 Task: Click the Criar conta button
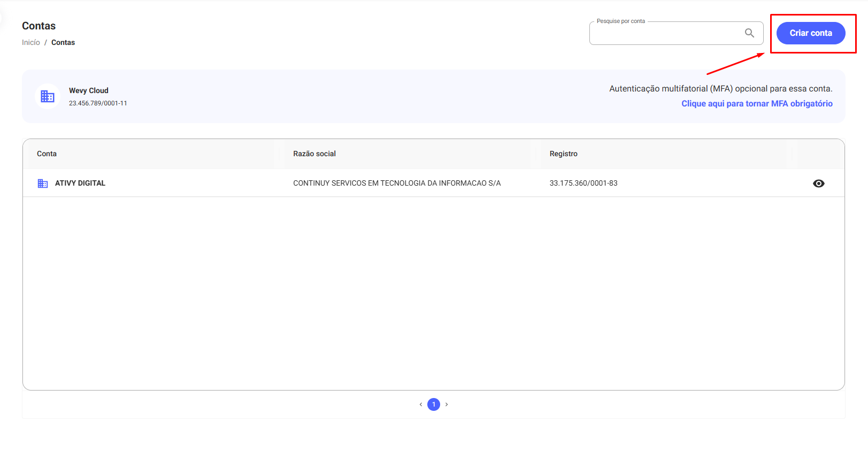coord(811,33)
